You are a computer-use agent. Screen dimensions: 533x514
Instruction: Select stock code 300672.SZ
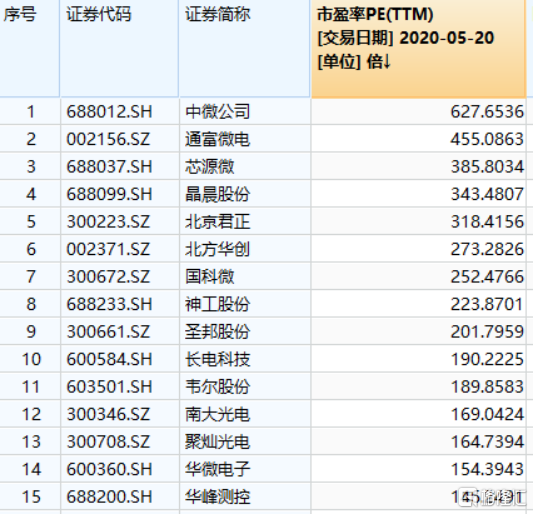click(108, 277)
